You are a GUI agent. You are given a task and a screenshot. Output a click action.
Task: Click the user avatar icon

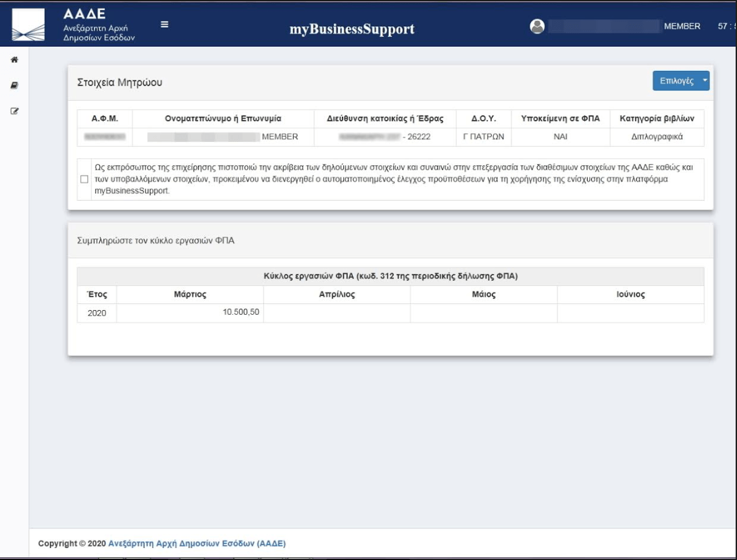(538, 26)
